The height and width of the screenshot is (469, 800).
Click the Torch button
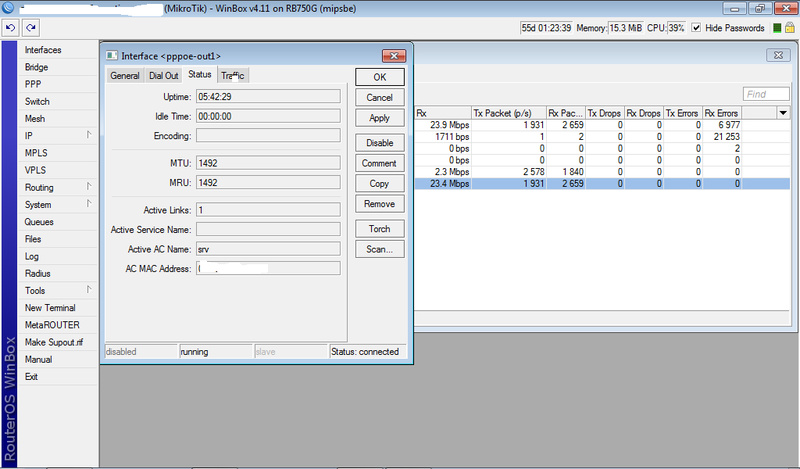[380, 229]
